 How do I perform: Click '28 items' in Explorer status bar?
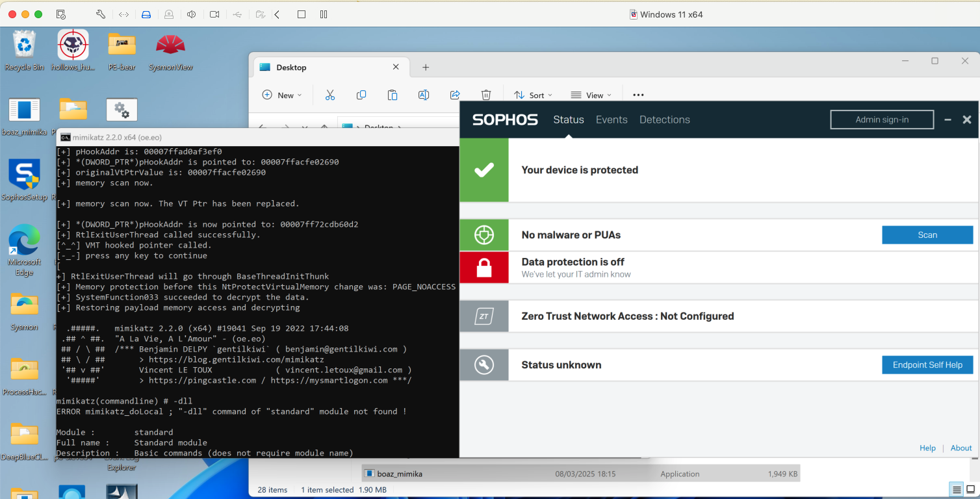pos(273,490)
